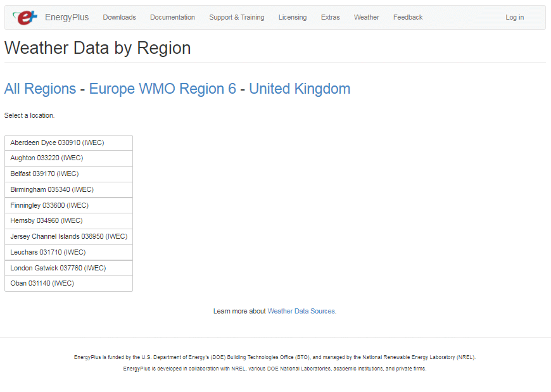View the Licensing page
The height and width of the screenshot is (392, 551).
click(x=292, y=17)
